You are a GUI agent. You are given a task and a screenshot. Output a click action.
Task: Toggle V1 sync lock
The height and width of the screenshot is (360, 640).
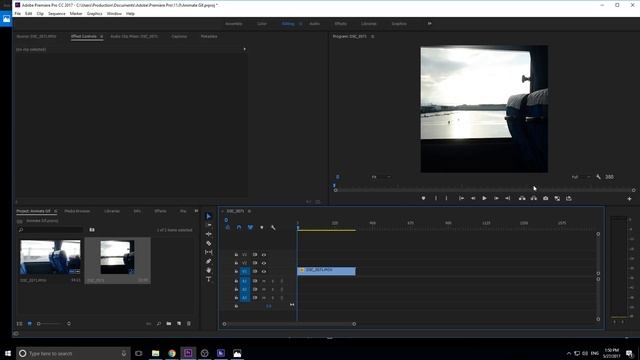coord(255,271)
